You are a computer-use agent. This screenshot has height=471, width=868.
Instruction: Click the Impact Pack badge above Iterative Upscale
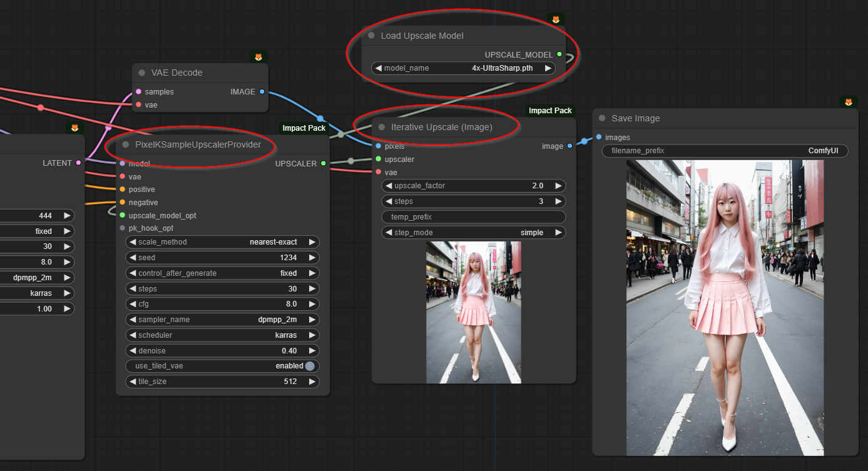(x=549, y=111)
